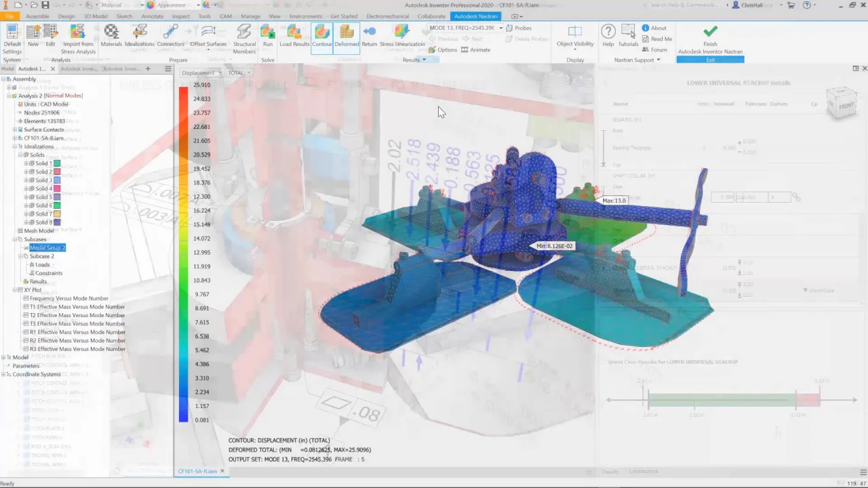Click the Save icon in quick access toolbar

click(45, 5)
